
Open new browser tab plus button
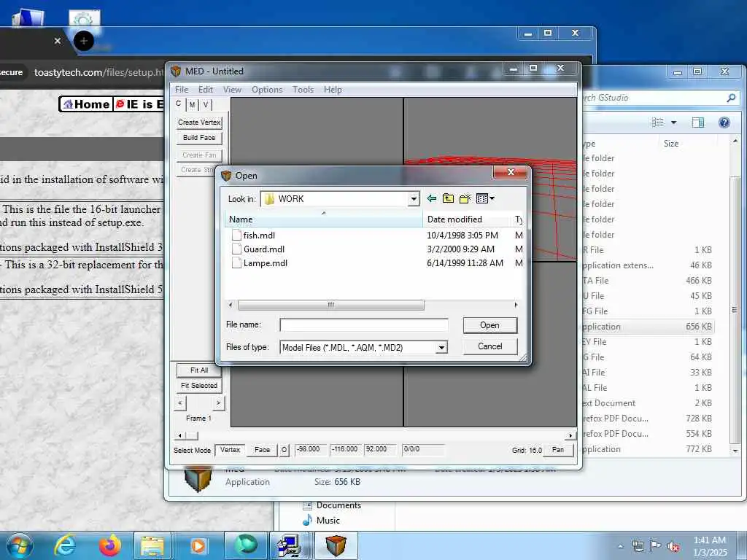tap(84, 41)
